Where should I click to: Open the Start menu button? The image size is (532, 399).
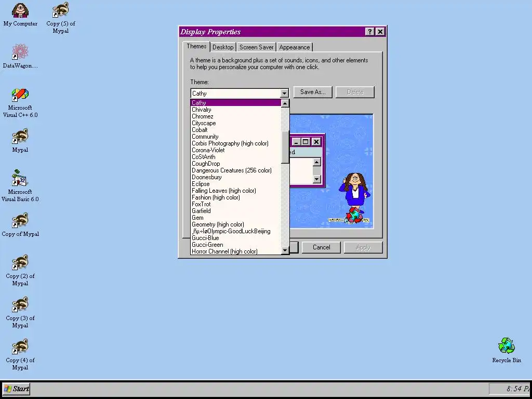16,389
